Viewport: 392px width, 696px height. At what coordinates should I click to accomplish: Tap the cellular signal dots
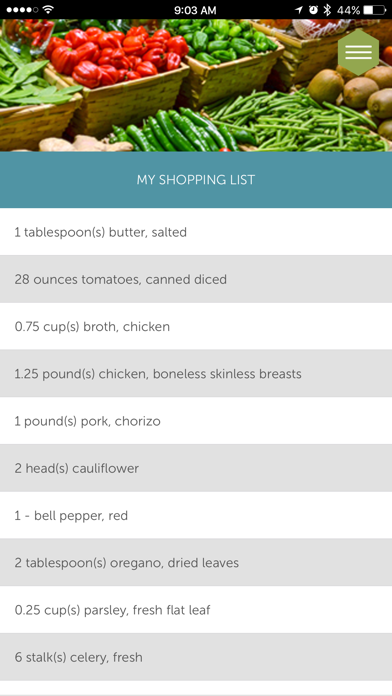coord(22,10)
